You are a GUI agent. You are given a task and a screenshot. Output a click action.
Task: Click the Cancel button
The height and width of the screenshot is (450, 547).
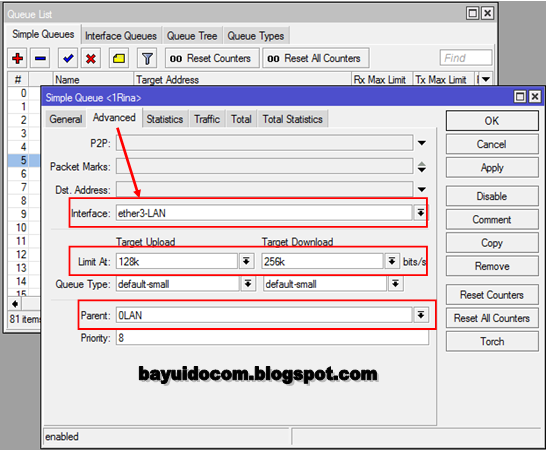pyautogui.click(x=492, y=144)
